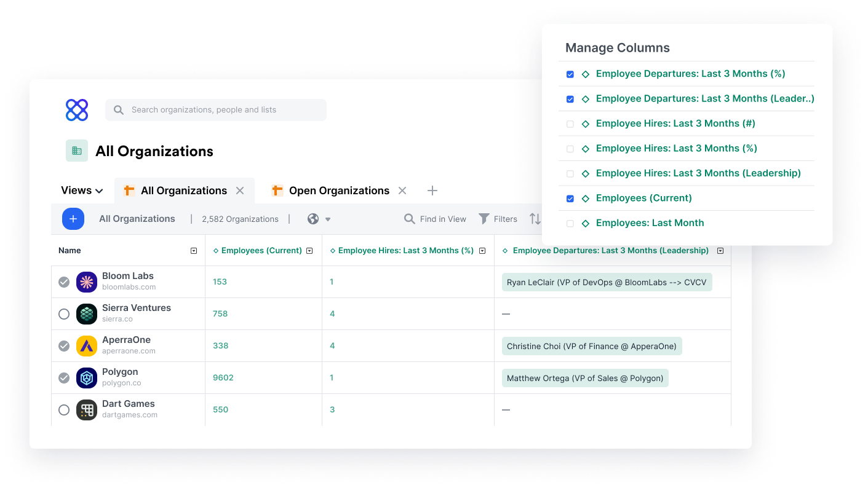Open a new view with the plus tab

point(432,190)
